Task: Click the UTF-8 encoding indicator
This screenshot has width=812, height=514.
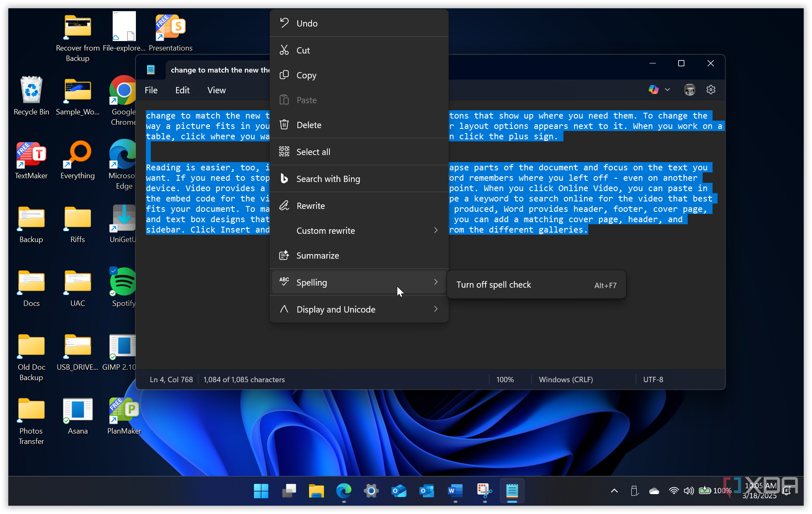Action: click(653, 379)
